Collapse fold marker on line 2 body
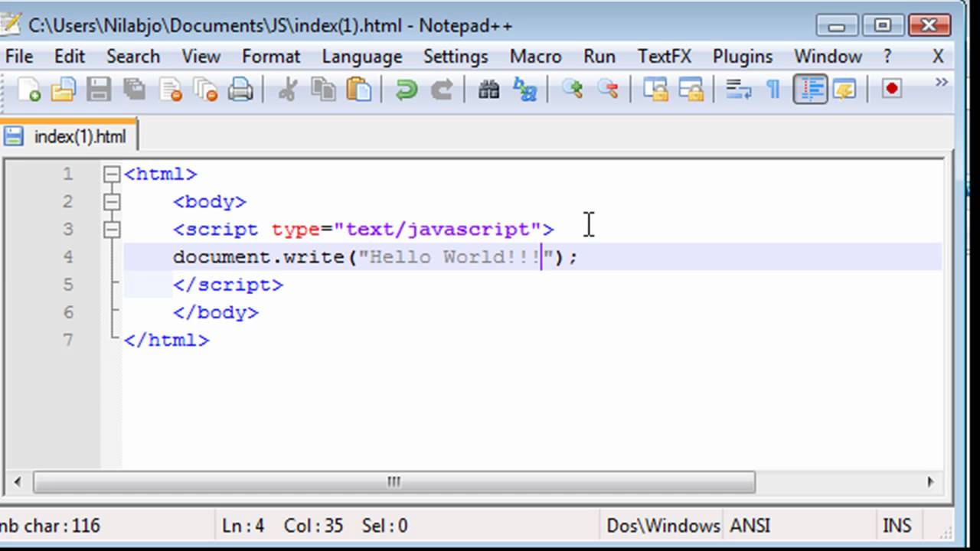The image size is (980, 551). 112,202
